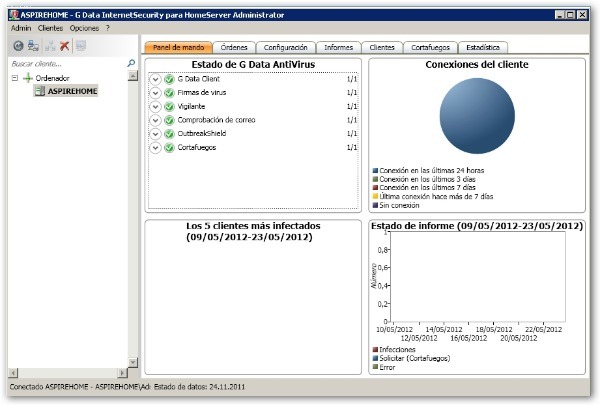Viewport: 600px width, 405px height.
Task: Click green check icon beside OutbreakShield
Action: [169, 134]
